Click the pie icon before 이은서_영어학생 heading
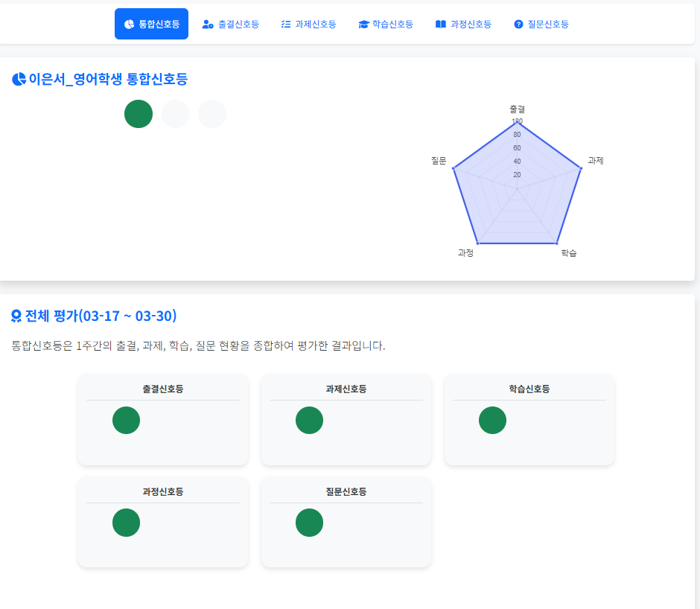 [x=19, y=79]
